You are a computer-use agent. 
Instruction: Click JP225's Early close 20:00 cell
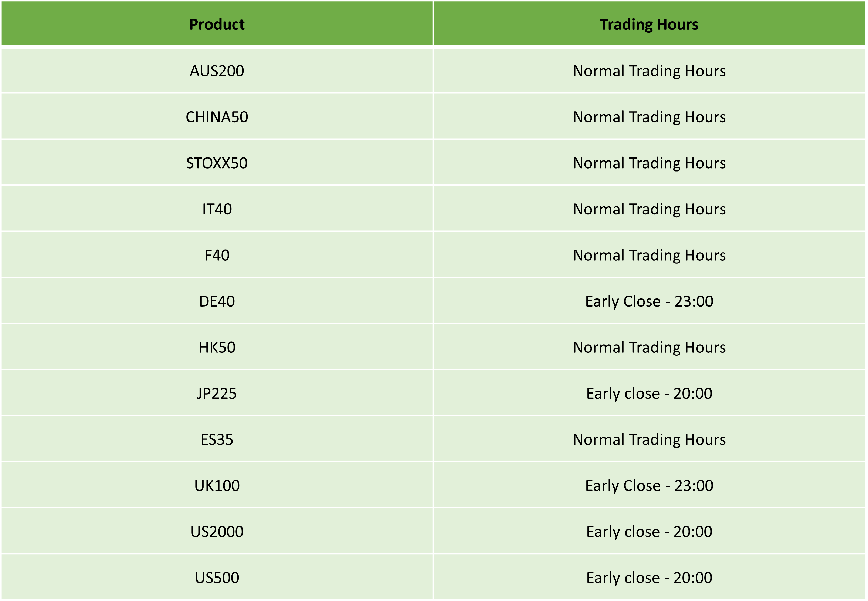(x=649, y=393)
